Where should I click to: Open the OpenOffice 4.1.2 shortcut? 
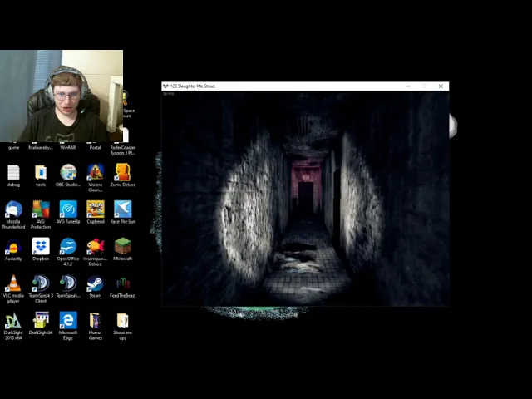68,246
